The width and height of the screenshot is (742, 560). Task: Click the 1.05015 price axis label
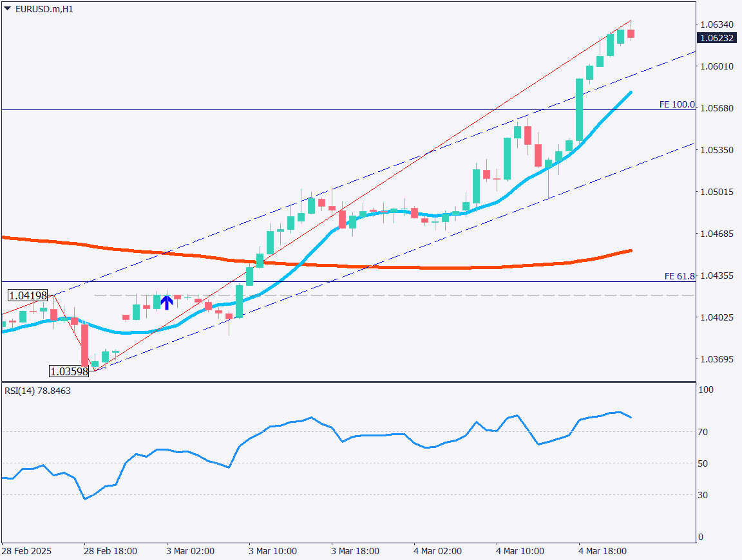(x=716, y=192)
